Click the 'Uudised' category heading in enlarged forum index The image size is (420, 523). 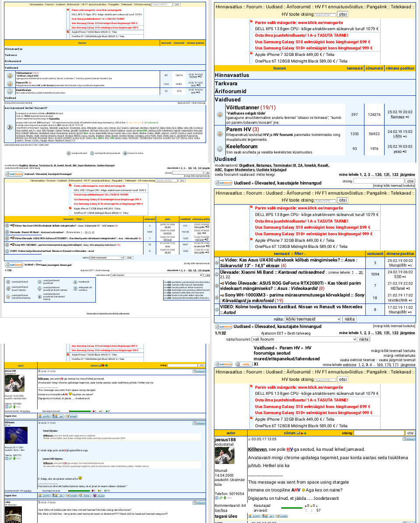[225, 159]
